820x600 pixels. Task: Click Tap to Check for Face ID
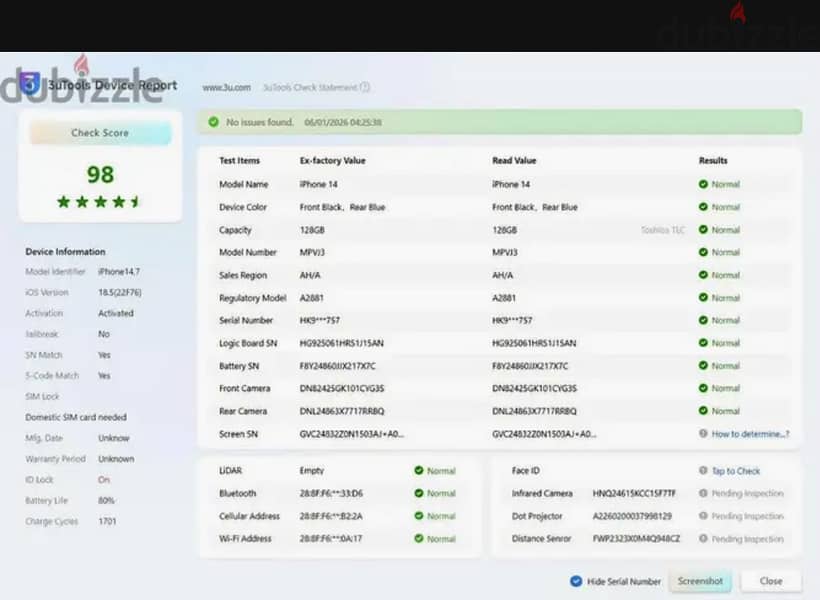(x=736, y=471)
